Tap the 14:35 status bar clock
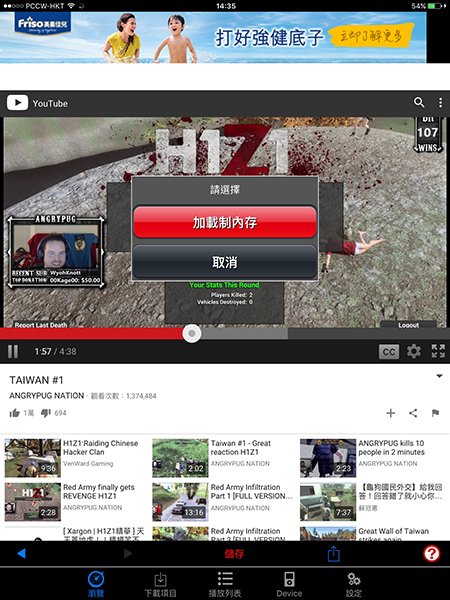450x600 pixels. (226, 6)
